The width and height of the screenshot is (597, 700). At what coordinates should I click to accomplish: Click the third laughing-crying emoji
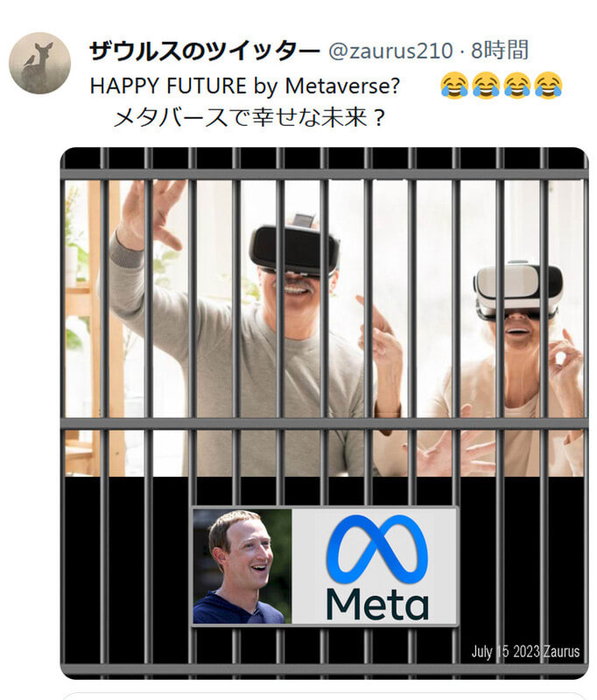[517, 85]
